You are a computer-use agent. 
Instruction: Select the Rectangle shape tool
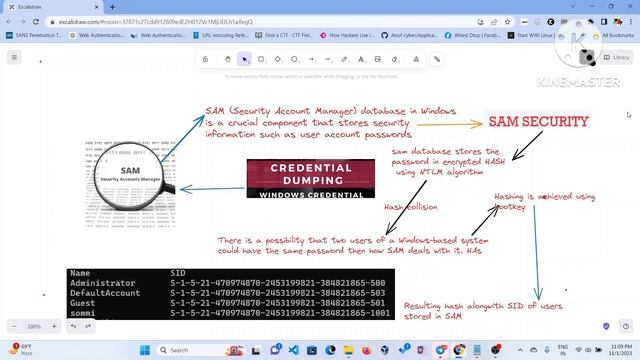[x=261, y=59]
